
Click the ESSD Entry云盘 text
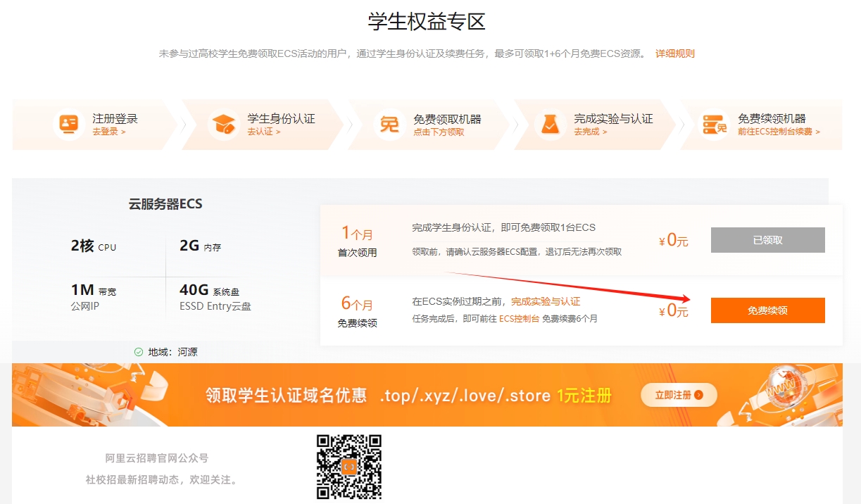point(215,306)
